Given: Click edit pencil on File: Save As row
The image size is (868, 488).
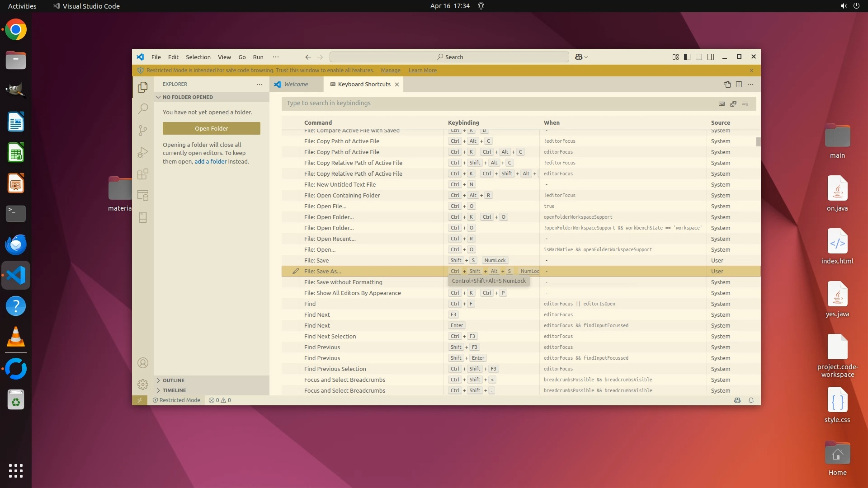Looking at the screenshot, I should [x=295, y=271].
